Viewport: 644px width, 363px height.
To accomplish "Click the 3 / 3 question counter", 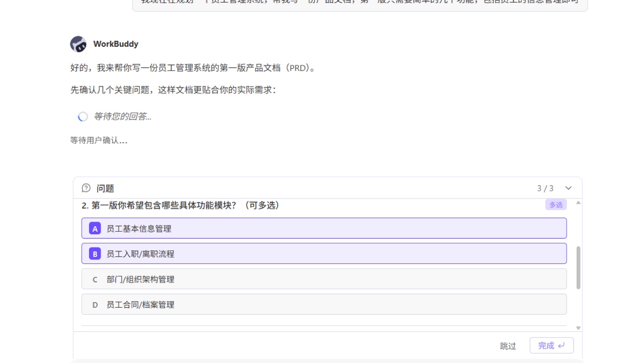I will click(x=545, y=189).
